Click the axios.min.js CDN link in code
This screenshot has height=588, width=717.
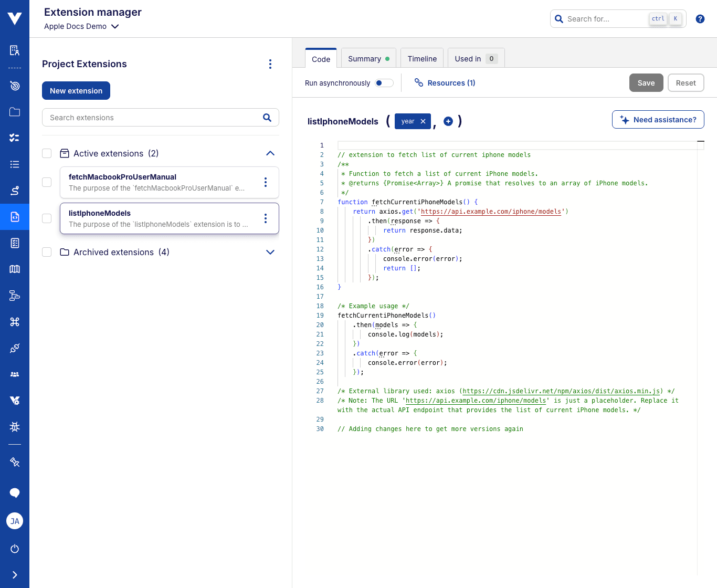pos(561,391)
